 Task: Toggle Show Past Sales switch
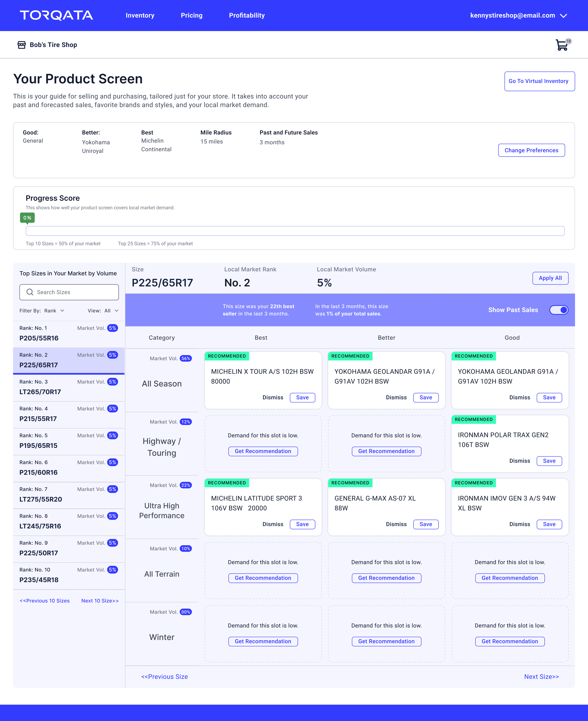(x=559, y=310)
